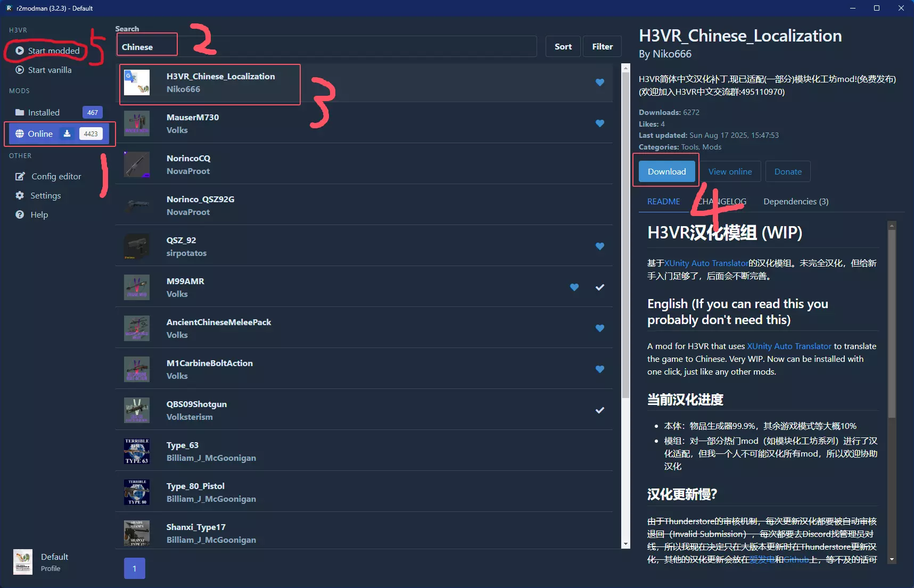Click heart icon on M1CarbineBoltAction row
Image resolution: width=914 pixels, height=588 pixels.
tap(600, 369)
